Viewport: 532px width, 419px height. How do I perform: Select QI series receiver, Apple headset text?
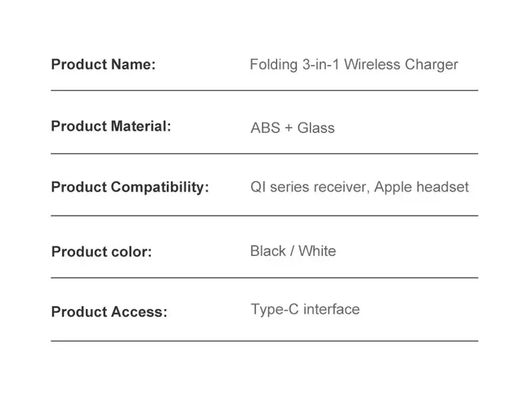click(x=359, y=187)
